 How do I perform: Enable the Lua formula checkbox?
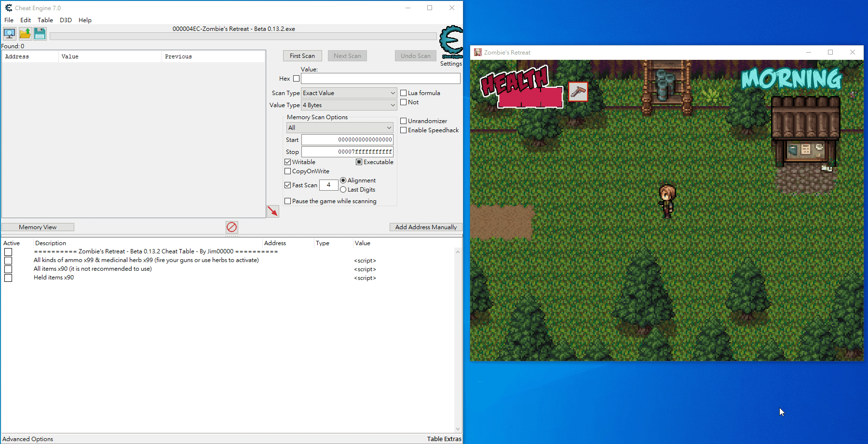point(404,93)
